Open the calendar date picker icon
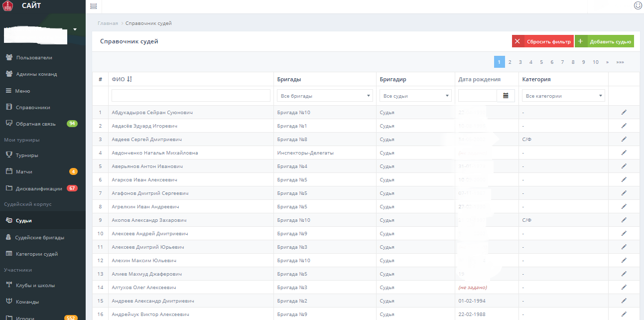The width and height of the screenshot is (644, 320). (506, 96)
